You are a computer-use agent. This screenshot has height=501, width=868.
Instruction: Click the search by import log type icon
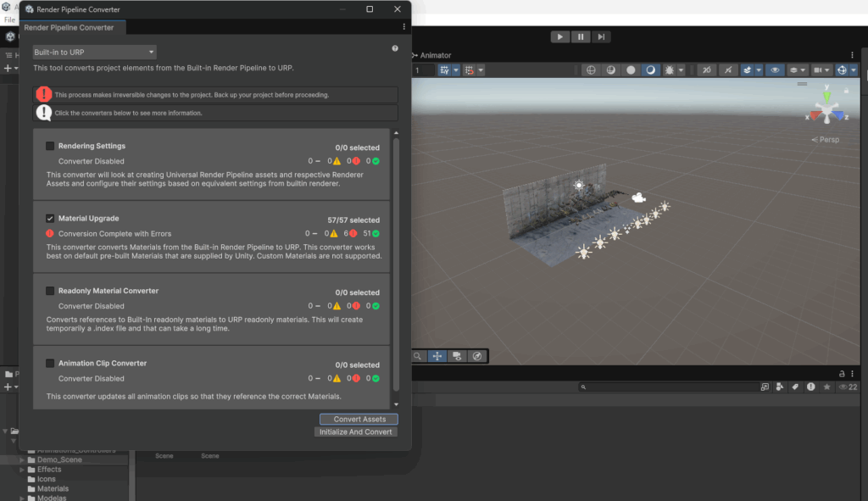point(811,387)
